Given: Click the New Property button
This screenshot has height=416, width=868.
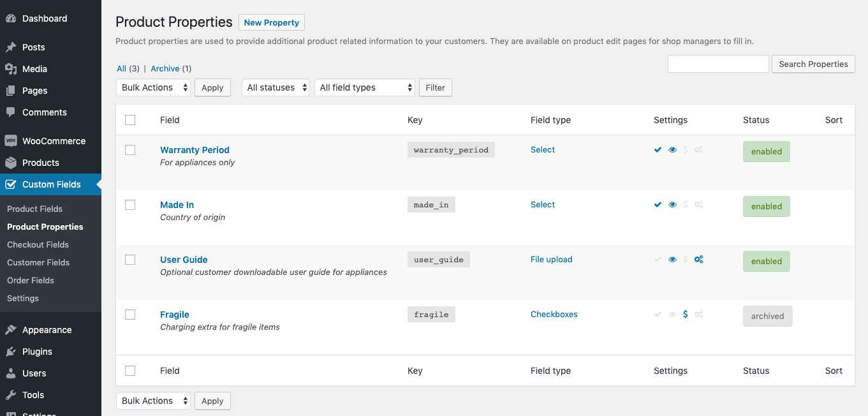Looking at the screenshot, I should pos(271,22).
